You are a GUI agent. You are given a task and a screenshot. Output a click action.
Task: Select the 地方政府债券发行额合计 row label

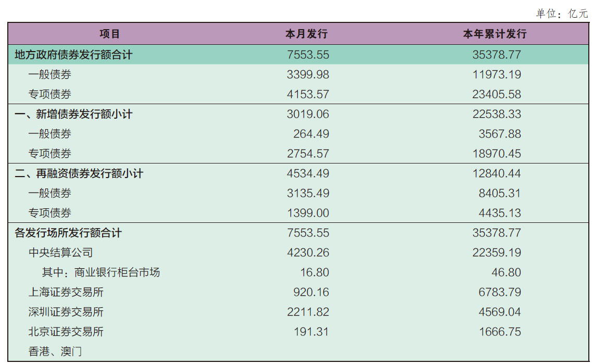tap(74, 55)
